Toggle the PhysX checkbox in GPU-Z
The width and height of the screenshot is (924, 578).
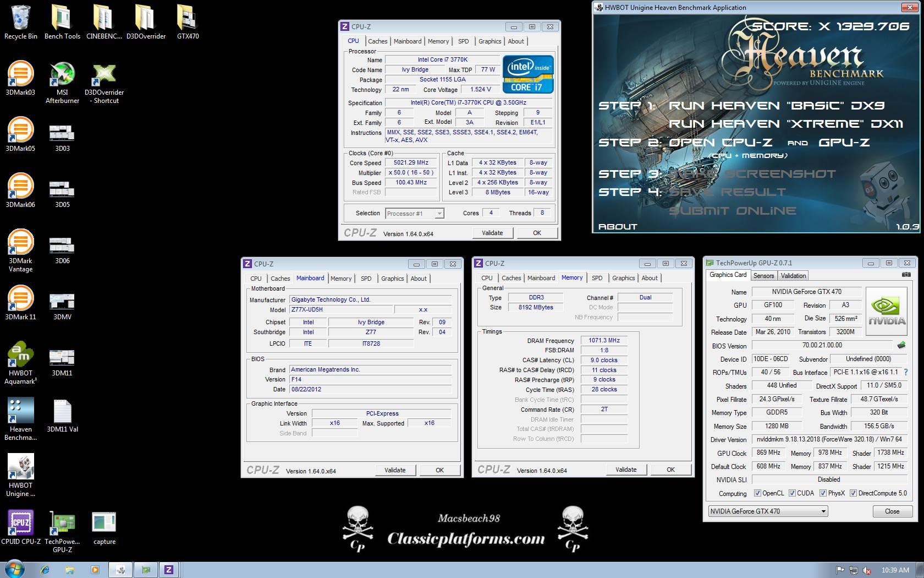click(x=823, y=493)
